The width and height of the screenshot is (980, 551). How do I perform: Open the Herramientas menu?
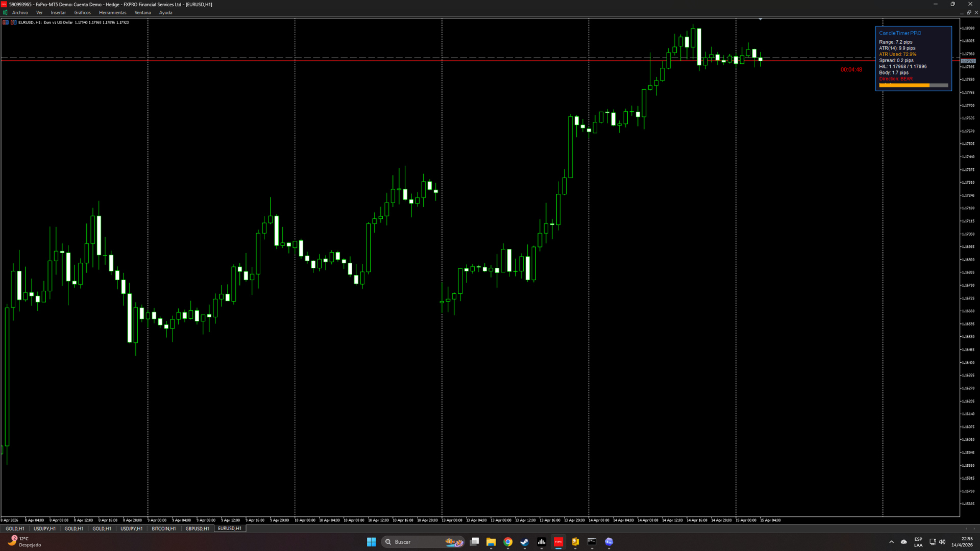pyautogui.click(x=112, y=13)
